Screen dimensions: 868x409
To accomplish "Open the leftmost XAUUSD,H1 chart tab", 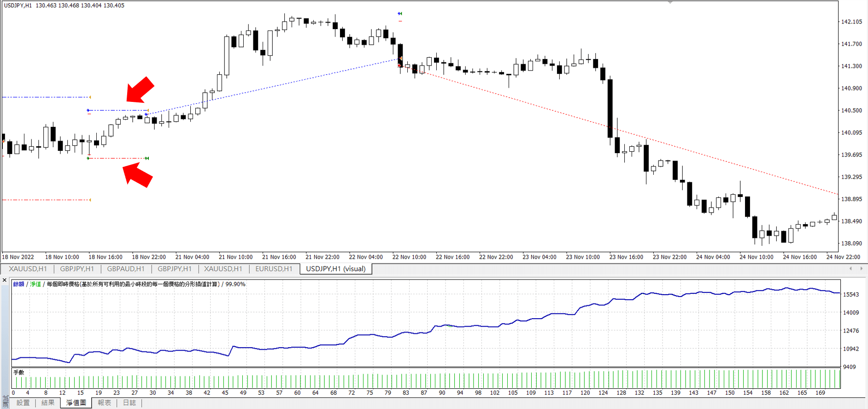I will pyautogui.click(x=28, y=269).
